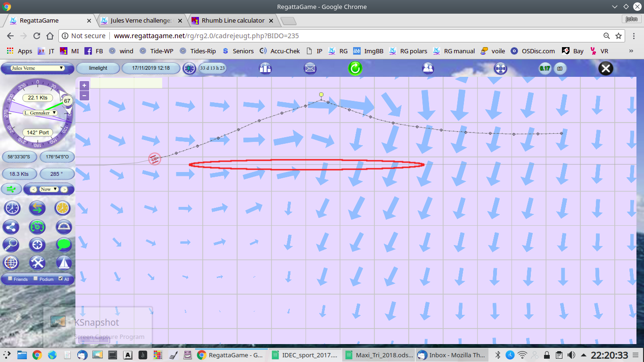This screenshot has height=362, width=644.
Task: Enable the Friends checkbox
Action: click(10, 279)
